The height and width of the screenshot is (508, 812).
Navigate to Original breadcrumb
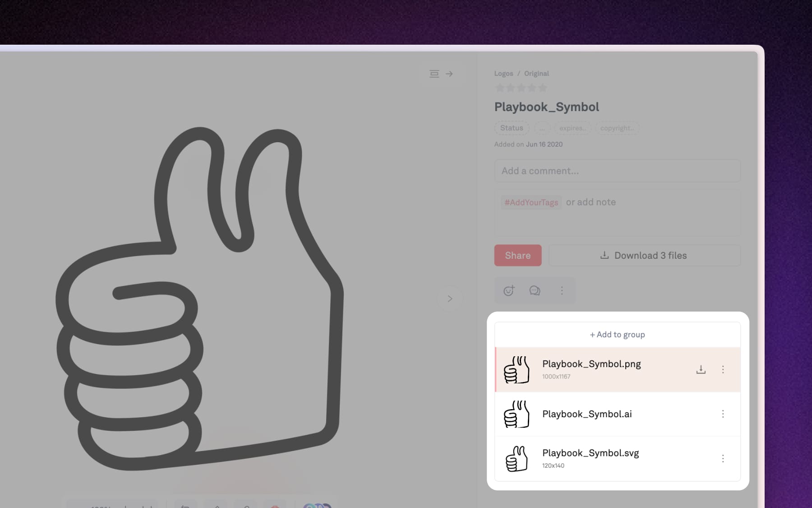point(536,74)
